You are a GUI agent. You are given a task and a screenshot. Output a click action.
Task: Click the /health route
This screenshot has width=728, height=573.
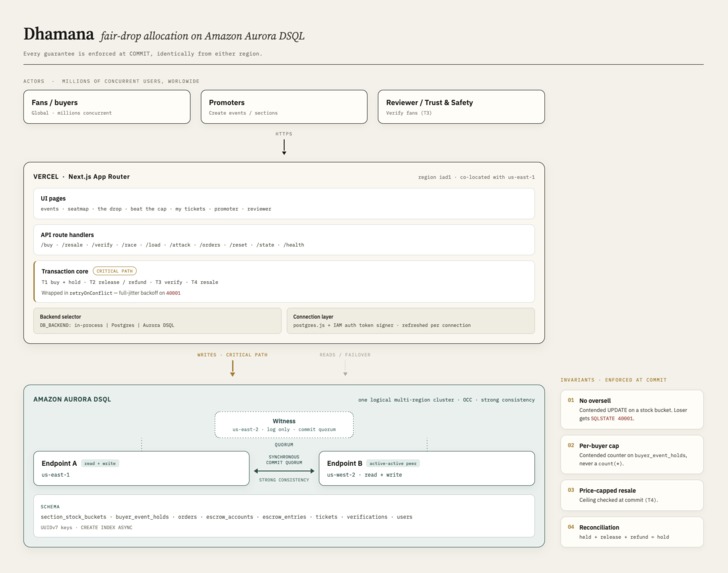pyautogui.click(x=293, y=245)
